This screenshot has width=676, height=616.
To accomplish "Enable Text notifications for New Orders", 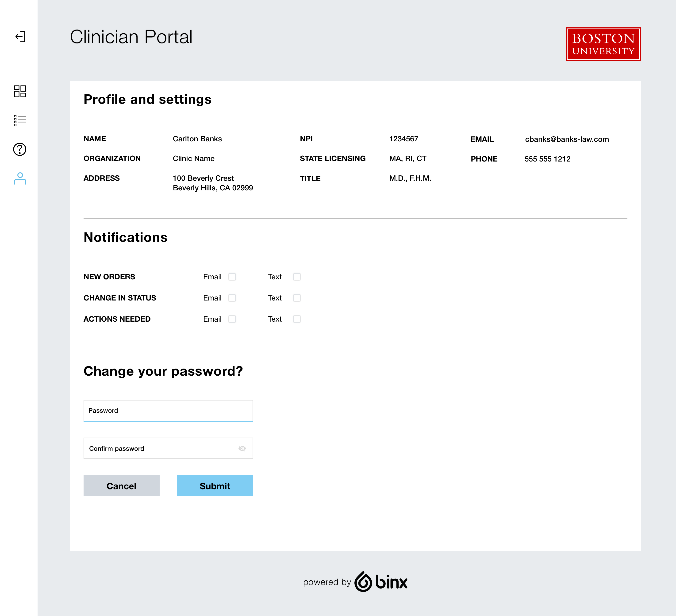I will (x=297, y=277).
